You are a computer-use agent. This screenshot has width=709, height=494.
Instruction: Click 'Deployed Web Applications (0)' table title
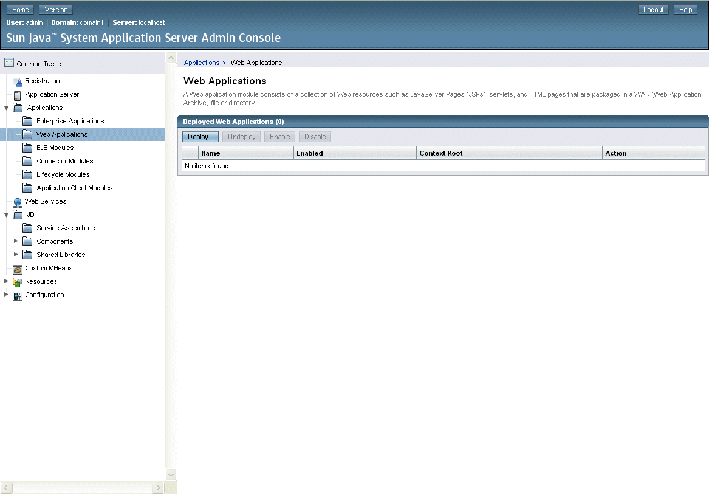pyautogui.click(x=233, y=122)
